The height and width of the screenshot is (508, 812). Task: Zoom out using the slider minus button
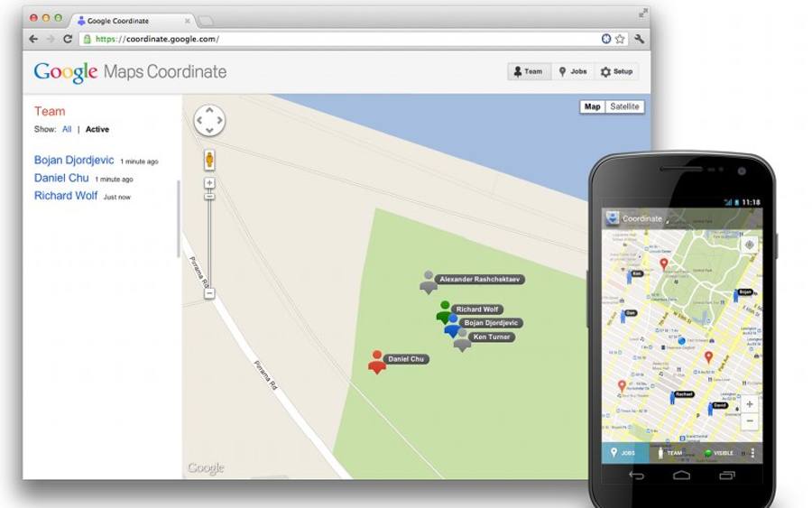pyautogui.click(x=209, y=293)
